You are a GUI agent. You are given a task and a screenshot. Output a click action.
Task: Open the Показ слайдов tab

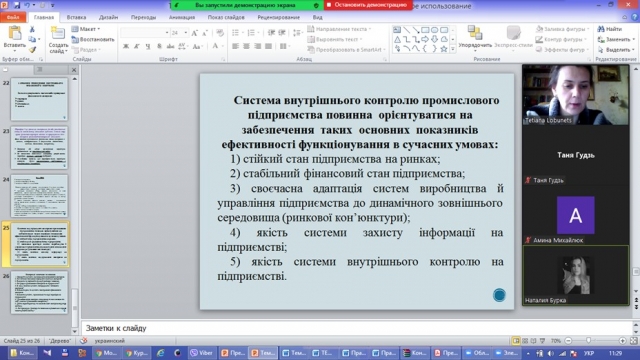(x=226, y=17)
